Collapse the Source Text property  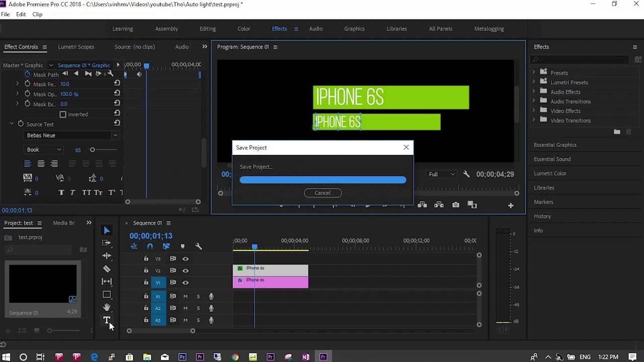tap(11, 124)
